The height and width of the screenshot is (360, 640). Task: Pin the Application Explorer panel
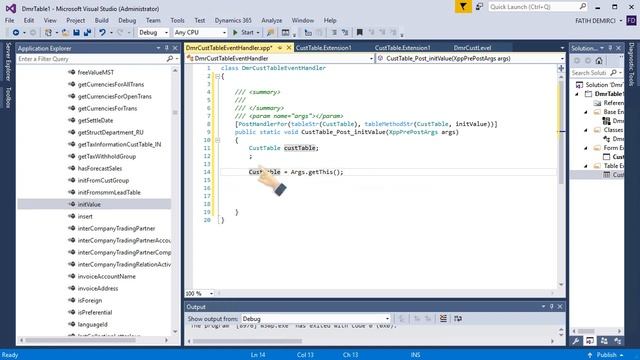[x=167, y=48]
